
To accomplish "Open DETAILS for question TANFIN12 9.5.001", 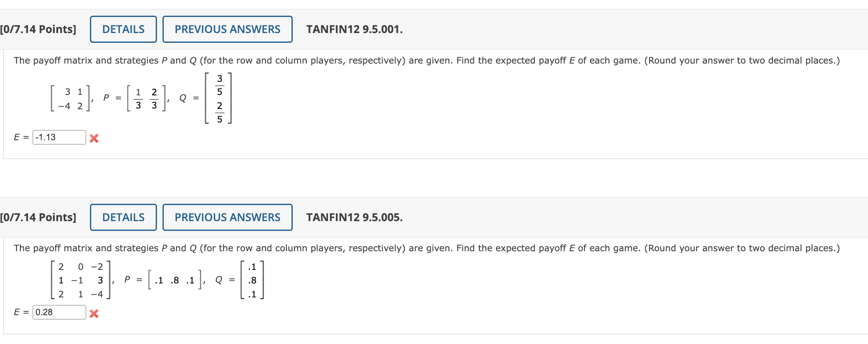I will pos(123,29).
